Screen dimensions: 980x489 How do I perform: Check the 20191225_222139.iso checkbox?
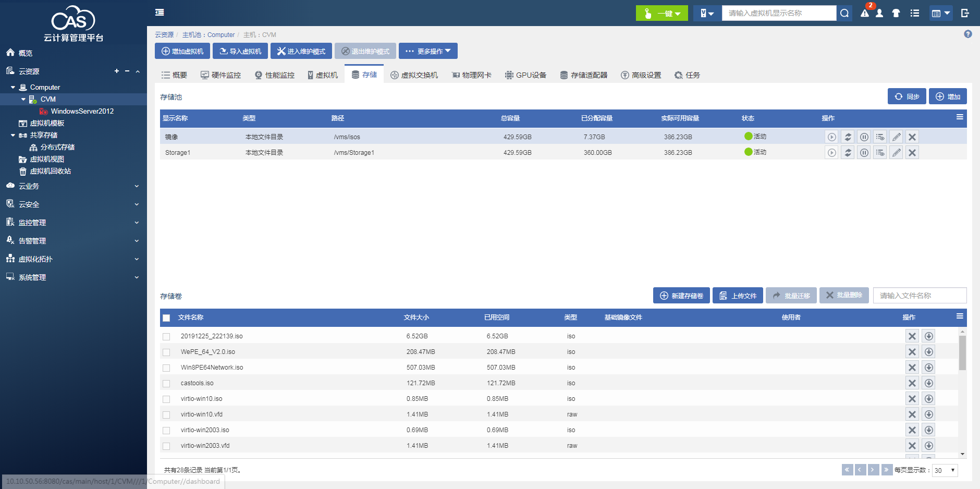click(x=166, y=337)
